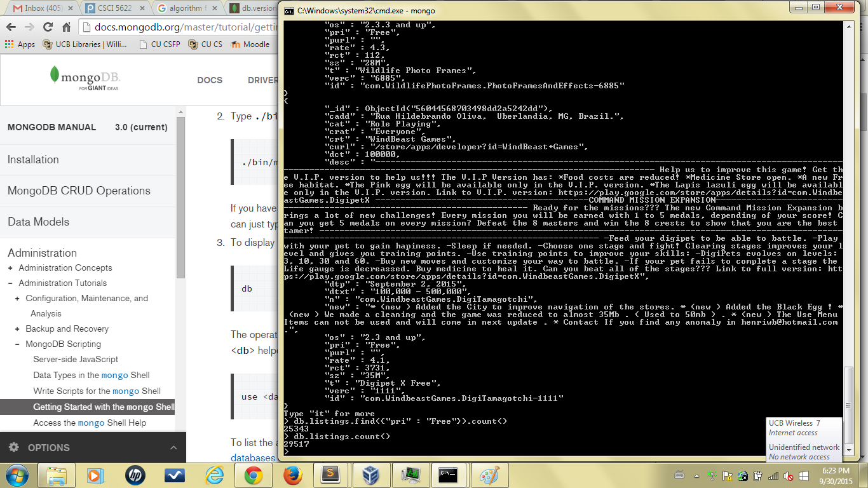Screen dimensions: 868x488
Task: Open Server-side JavaScript page
Action: (76, 360)
